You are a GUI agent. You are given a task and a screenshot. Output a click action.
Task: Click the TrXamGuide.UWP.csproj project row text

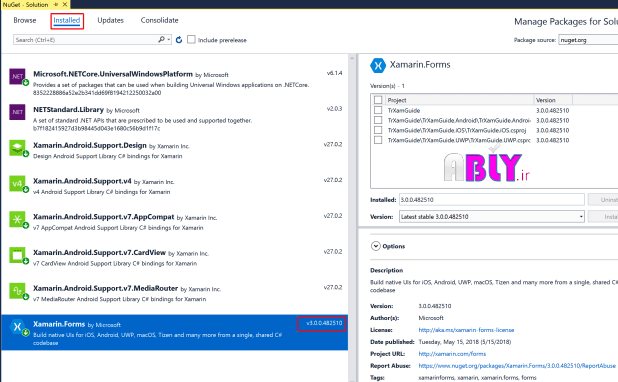(x=459, y=140)
